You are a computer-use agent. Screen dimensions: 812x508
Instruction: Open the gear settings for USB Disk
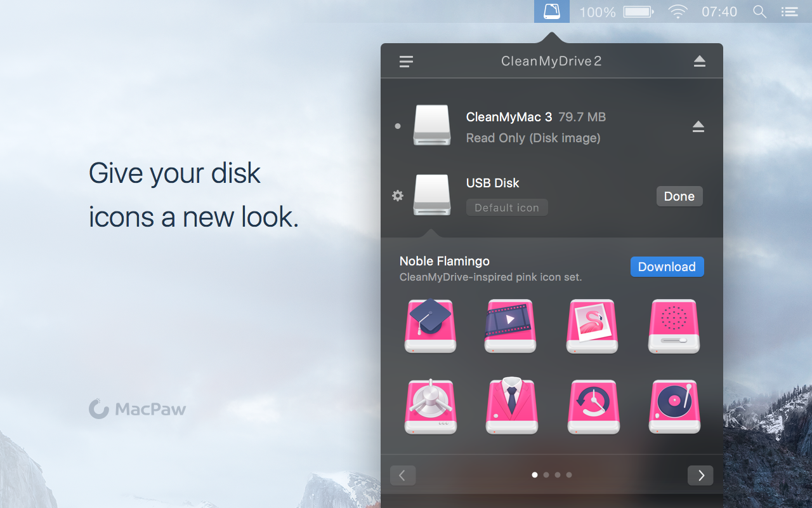[x=398, y=196]
